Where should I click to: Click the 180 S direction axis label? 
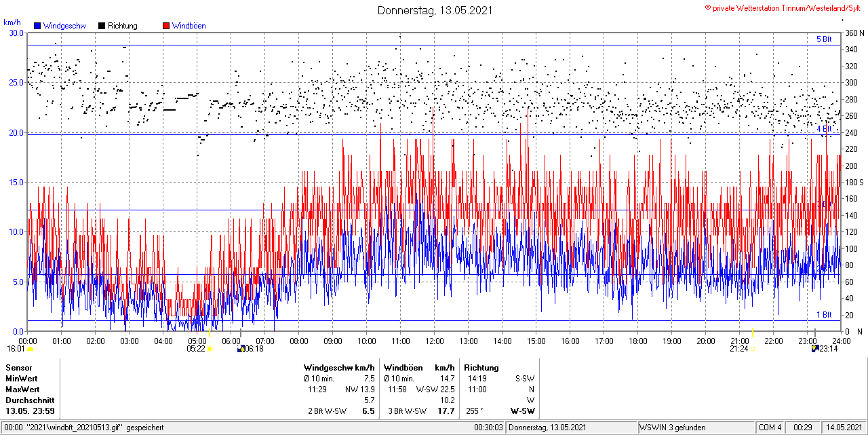(854, 182)
